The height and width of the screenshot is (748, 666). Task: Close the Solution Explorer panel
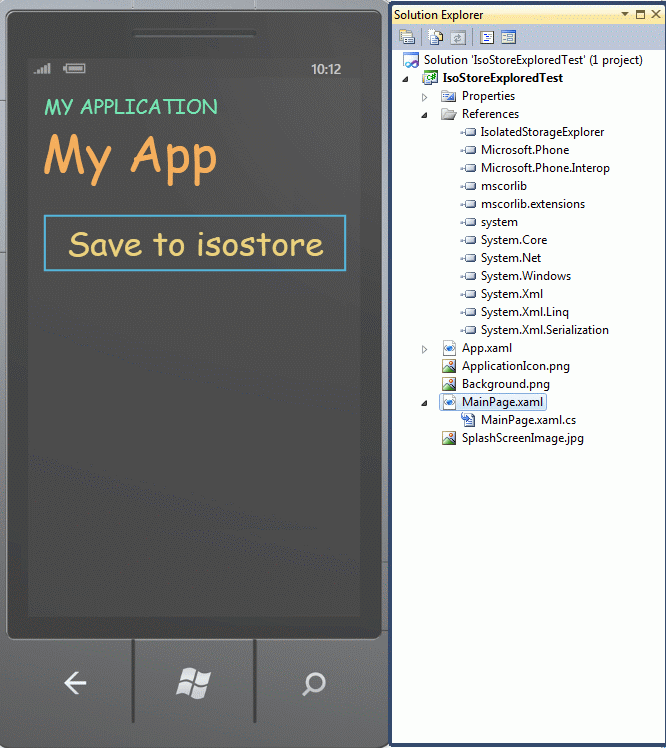point(656,14)
